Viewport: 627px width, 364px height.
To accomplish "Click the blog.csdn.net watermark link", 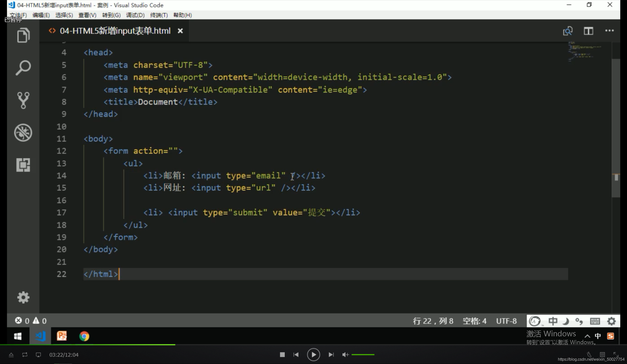I will [x=591, y=359].
